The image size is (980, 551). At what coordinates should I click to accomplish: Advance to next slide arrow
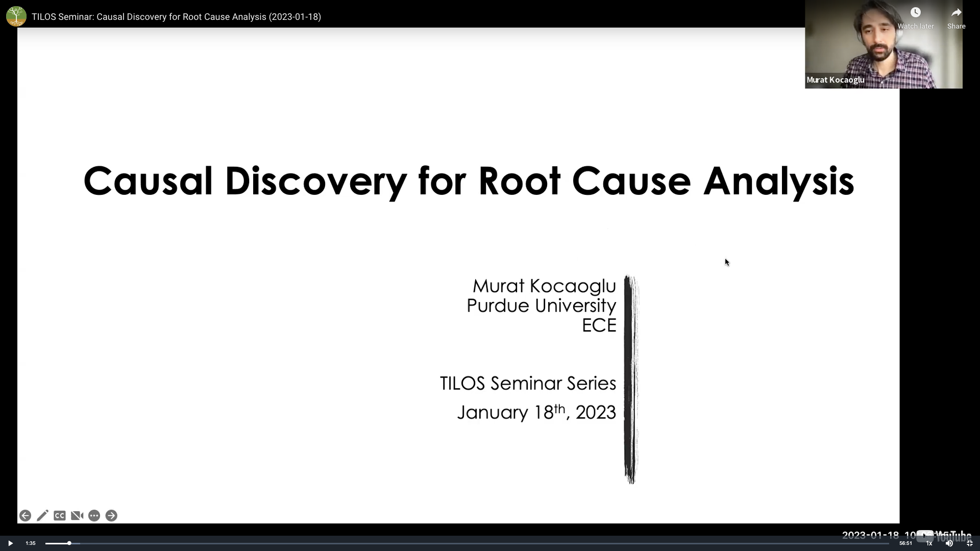(x=111, y=516)
